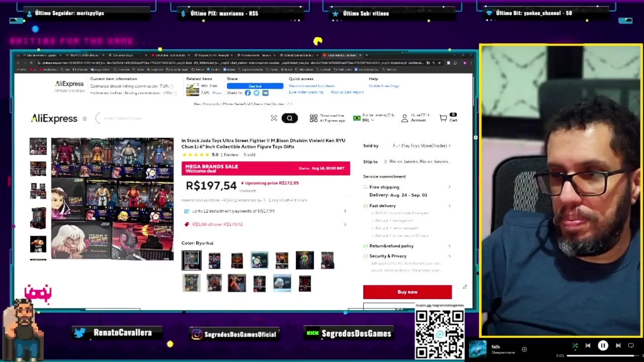
Task: Skip to previous track in music player
Action: click(588, 346)
